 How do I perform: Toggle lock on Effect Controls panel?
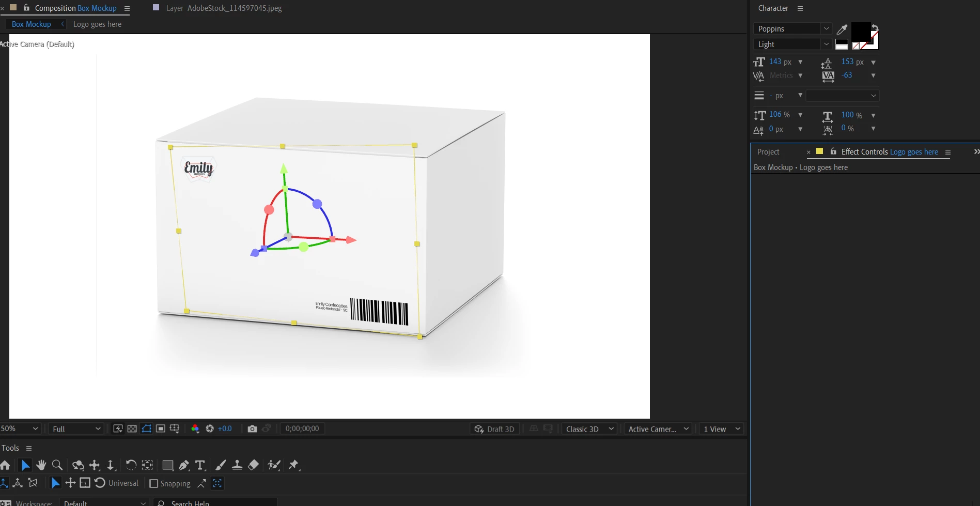pyautogui.click(x=833, y=151)
